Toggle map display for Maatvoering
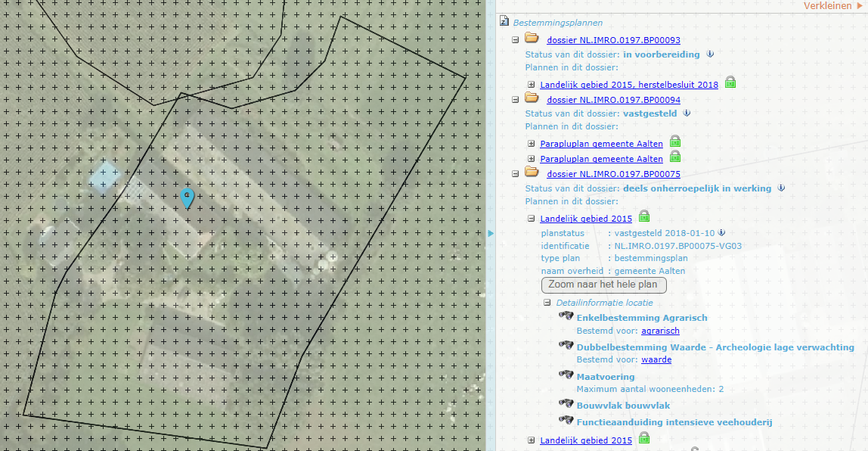Viewport: 868px width, 451px height. (x=566, y=375)
